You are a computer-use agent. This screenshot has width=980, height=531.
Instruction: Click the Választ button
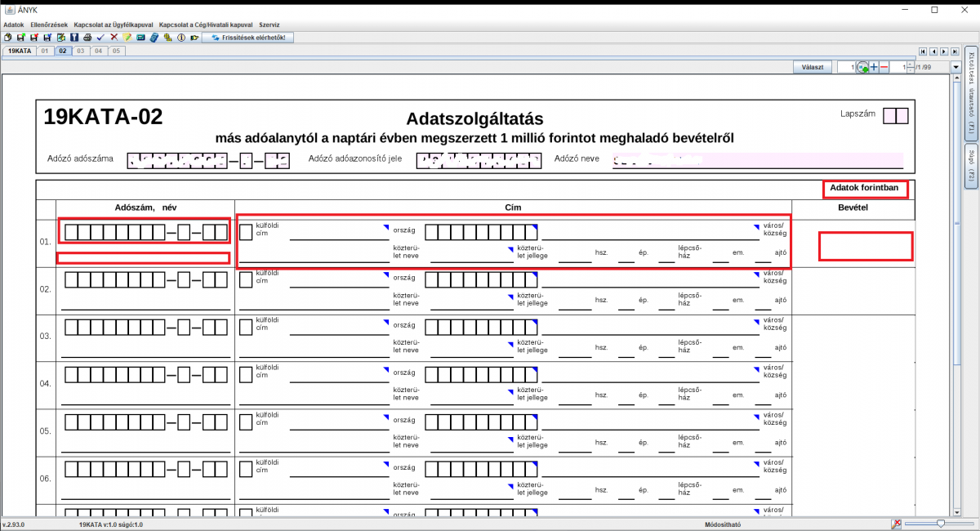813,67
